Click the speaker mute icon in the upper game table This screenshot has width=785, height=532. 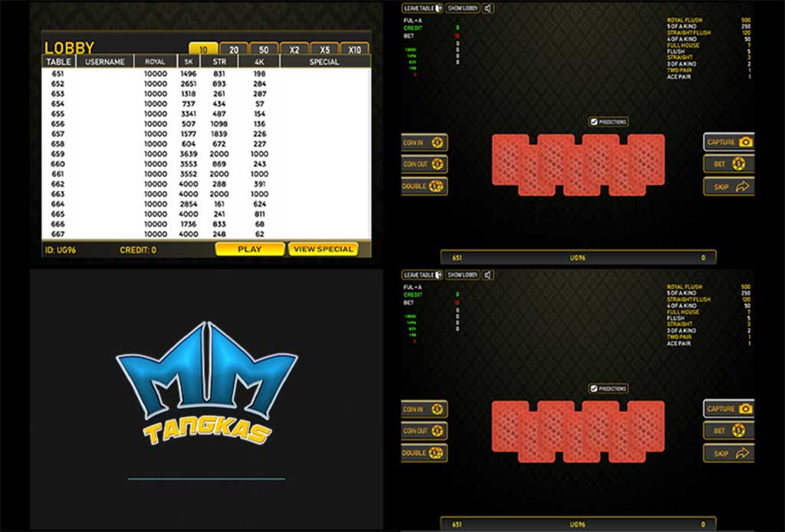(x=488, y=8)
